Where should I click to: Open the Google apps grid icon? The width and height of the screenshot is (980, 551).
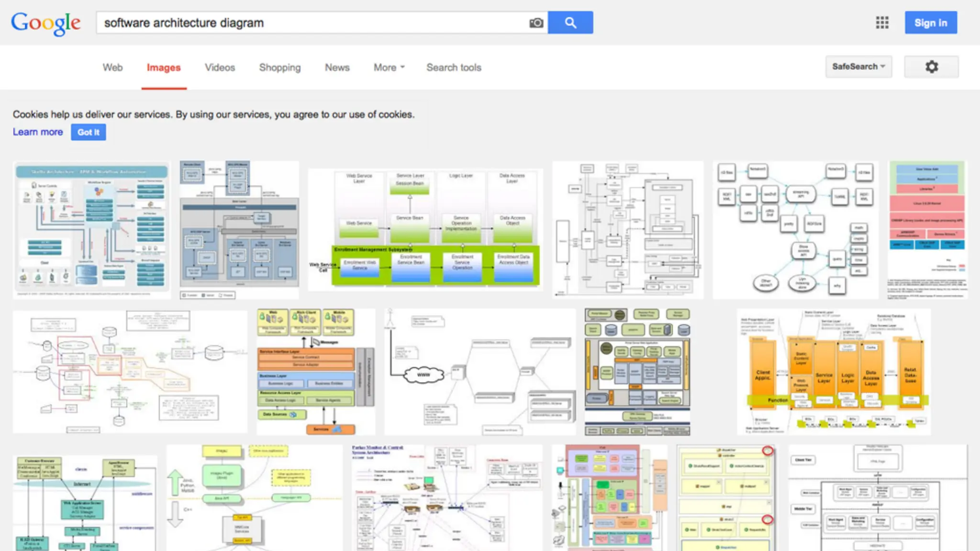(x=882, y=22)
